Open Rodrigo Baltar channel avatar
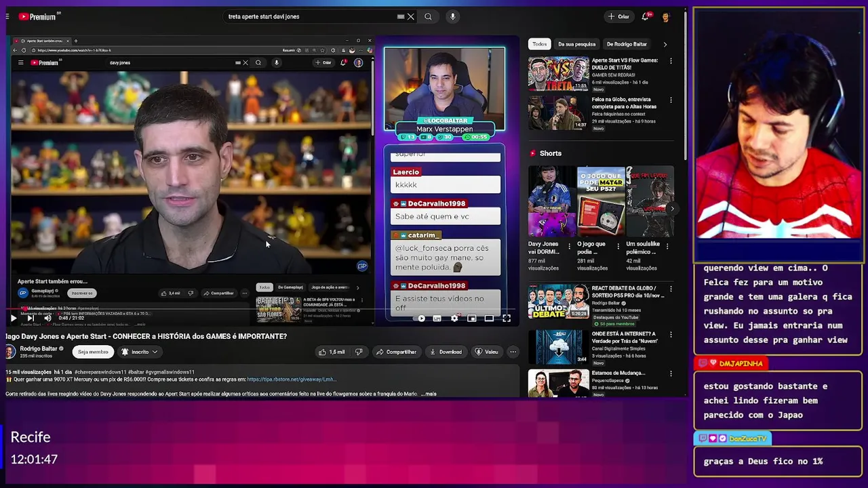Image resolution: width=868 pixels, height=488 pixels. pyautogui.click(x=9, y=351)
